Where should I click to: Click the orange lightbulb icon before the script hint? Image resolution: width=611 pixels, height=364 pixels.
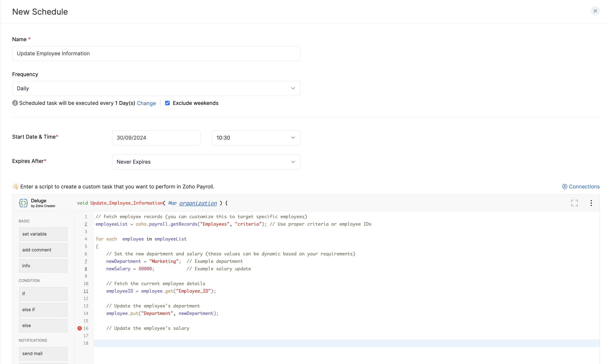tap(15, 186)
